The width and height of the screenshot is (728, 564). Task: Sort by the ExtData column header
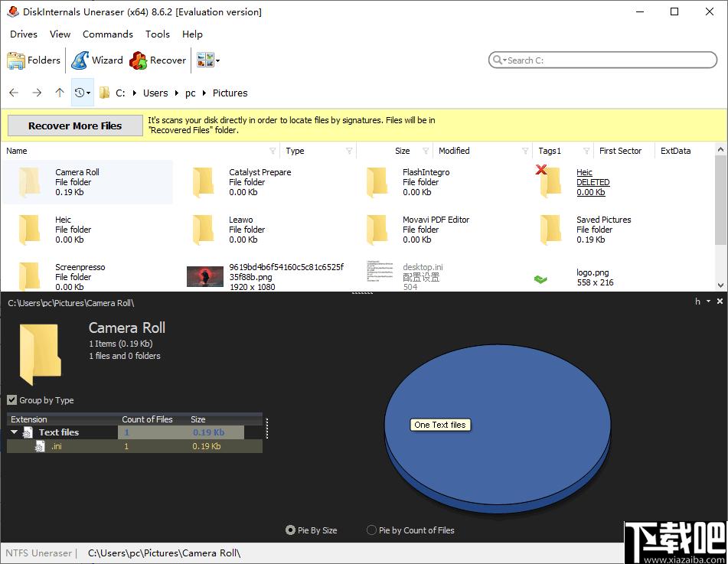675,151
